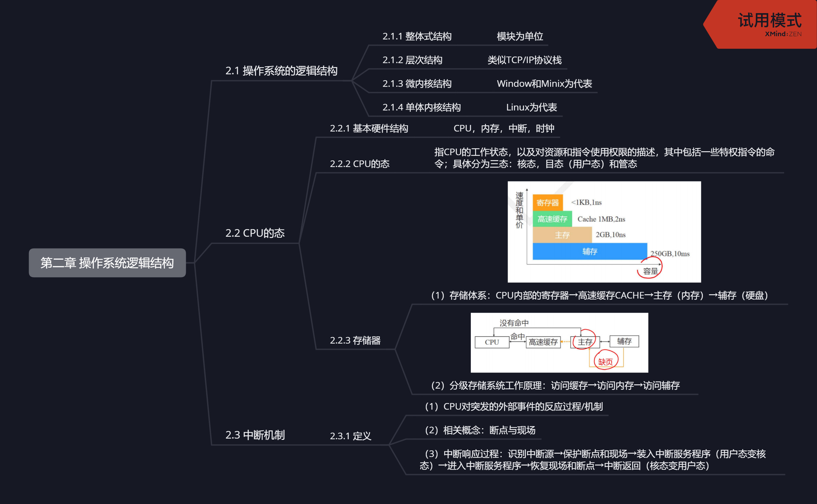Select the (1) 存储体系 topic text
817x504 pixels.
(599, 295)
